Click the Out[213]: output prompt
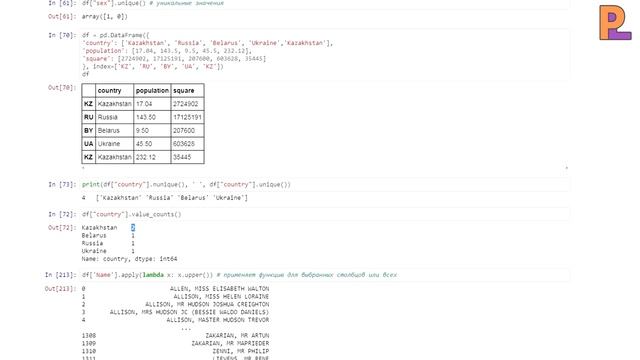The width and height of the screenshot is (640, 360). click(x=60, y=289)
